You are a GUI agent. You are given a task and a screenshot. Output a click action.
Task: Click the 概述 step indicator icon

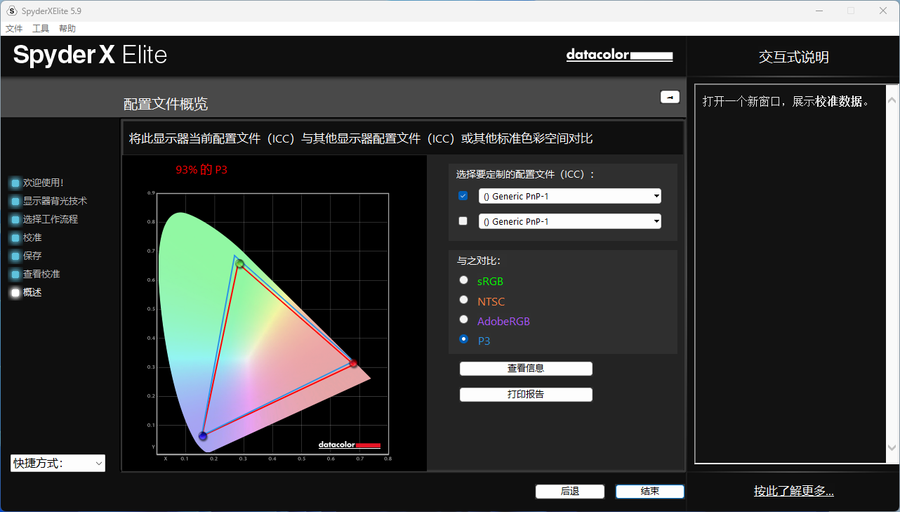coord(15,293)
